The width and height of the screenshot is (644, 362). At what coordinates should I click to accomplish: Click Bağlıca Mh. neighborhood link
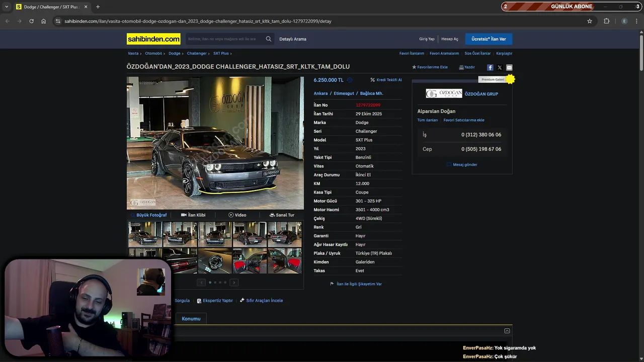pos(372,94)
